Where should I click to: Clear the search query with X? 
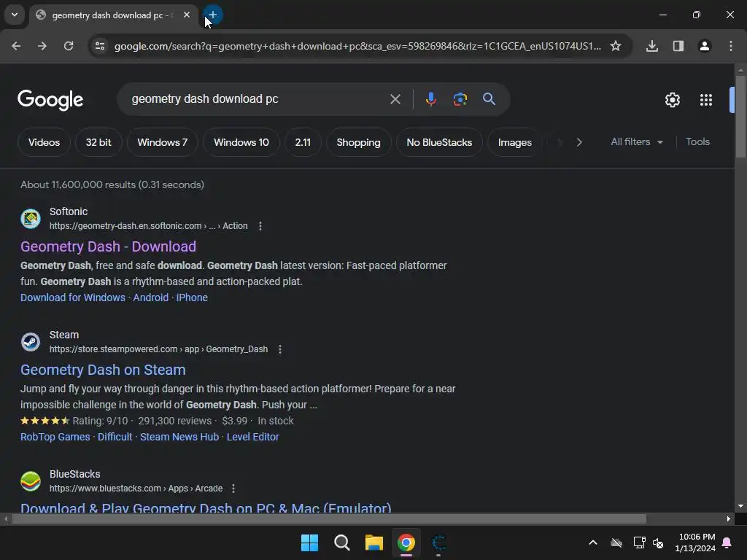[395, 99]
